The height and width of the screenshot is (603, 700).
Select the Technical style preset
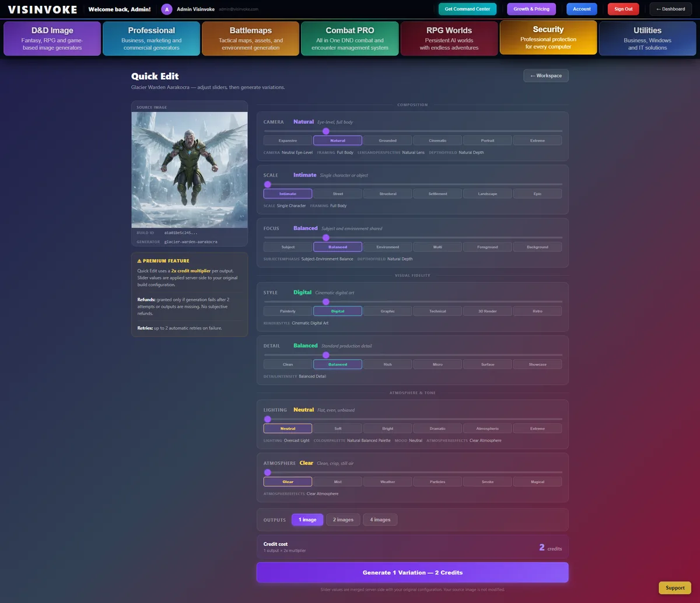pos(437,311)
